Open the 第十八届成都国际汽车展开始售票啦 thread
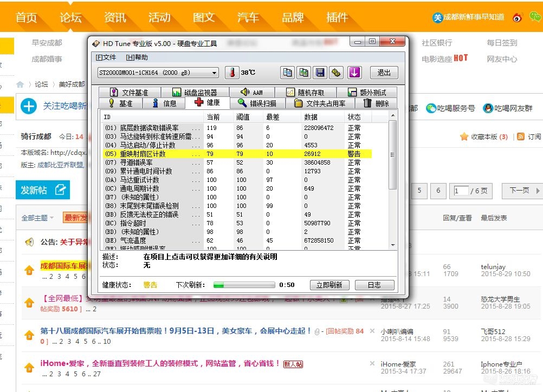 176,331
